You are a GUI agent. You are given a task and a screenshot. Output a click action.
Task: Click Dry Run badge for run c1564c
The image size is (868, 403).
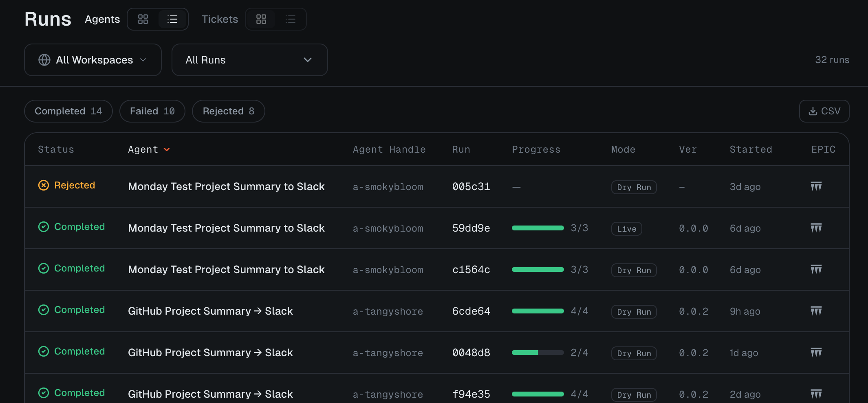click(634, 270)
